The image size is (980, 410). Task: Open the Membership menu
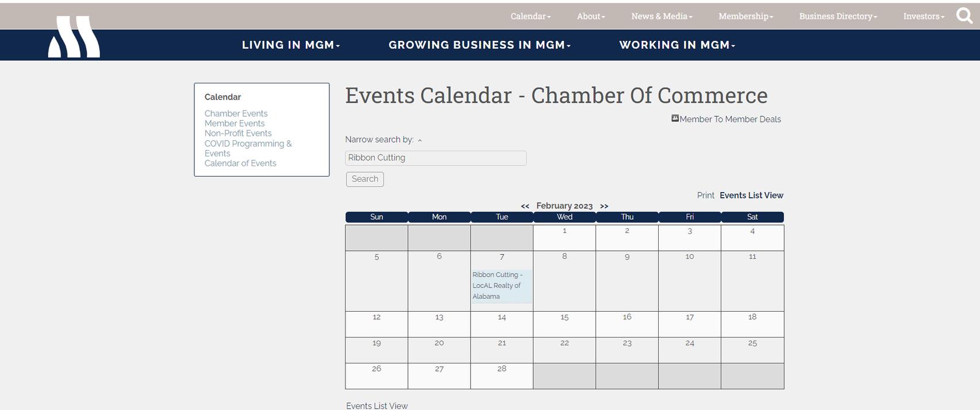point(745,16)
